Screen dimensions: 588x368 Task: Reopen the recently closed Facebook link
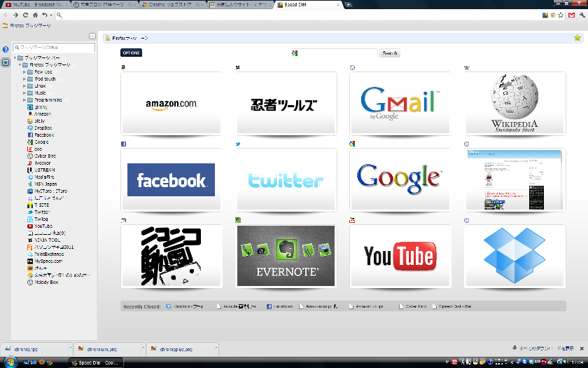(x=280, y=306)
